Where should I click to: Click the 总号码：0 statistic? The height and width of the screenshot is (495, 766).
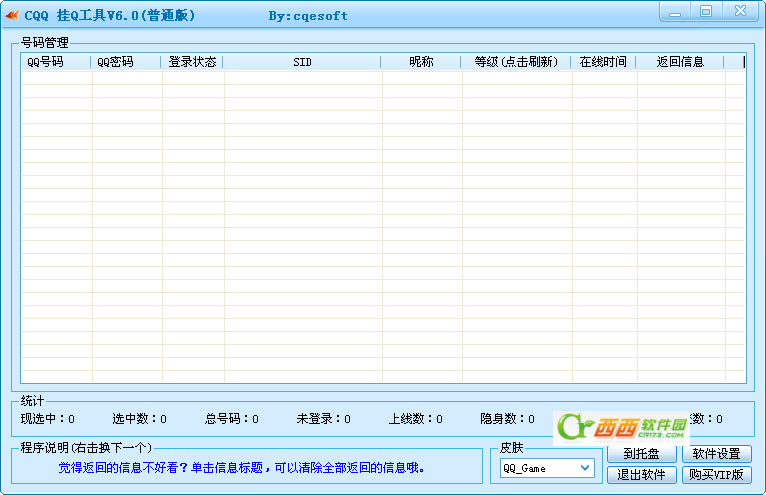click(232, 419)
